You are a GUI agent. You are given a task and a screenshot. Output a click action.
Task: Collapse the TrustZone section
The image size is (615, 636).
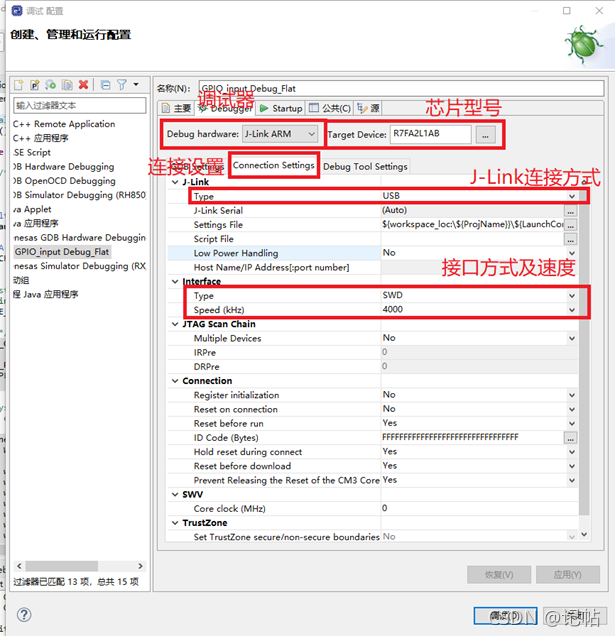(x=175, y=523)
